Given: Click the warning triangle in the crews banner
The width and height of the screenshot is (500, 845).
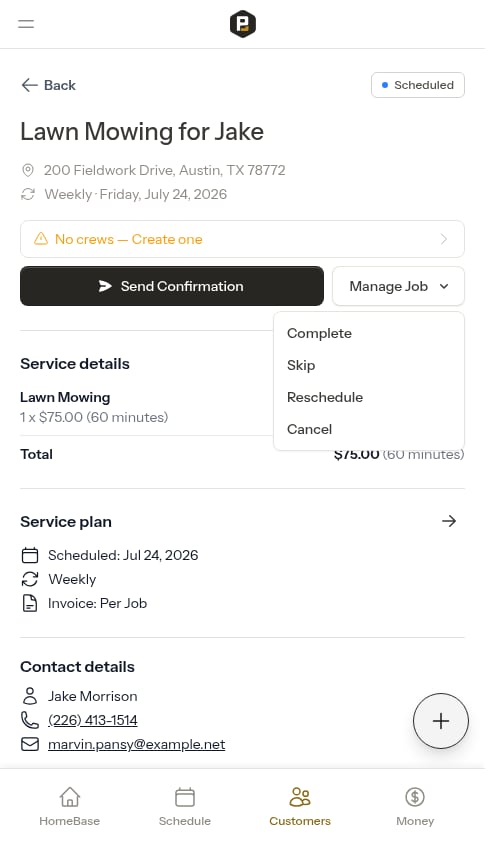Looking at the screenshot, I should [x=41, y=239].
